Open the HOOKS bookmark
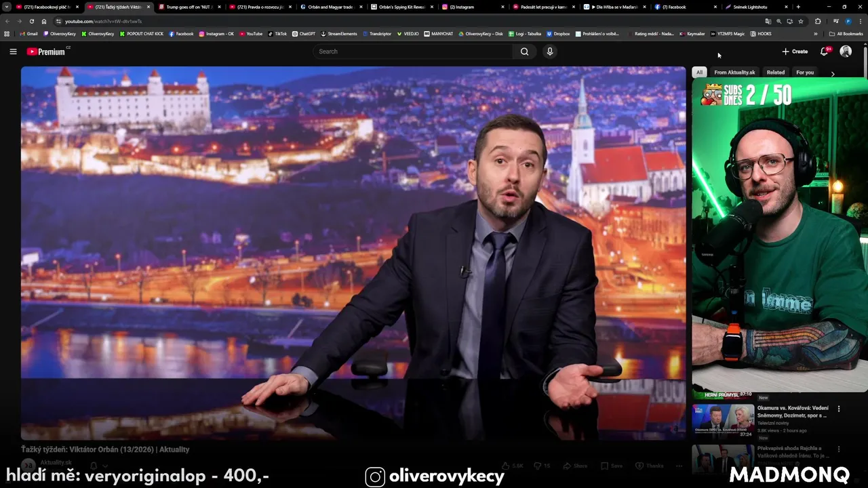The width and height of the screenshot is (868, 488). coord(760,33)
